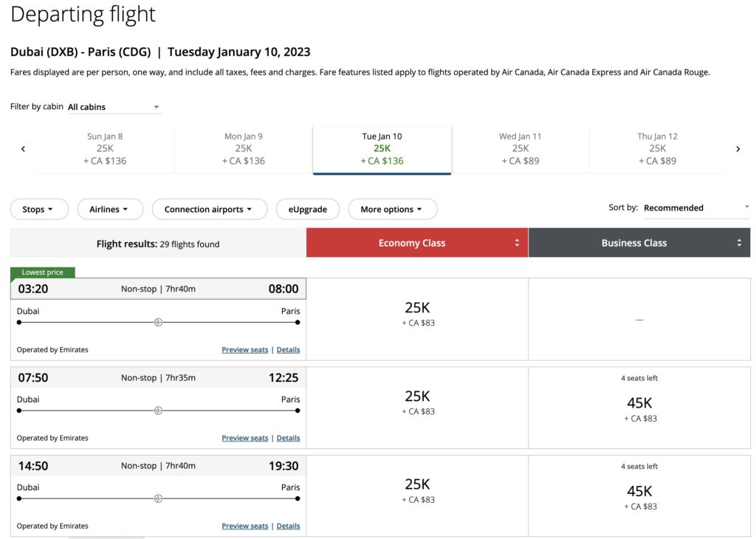Viewport: 756px width, 539px height.
Task: Click the previous dates left arrow
Action: 23,149
